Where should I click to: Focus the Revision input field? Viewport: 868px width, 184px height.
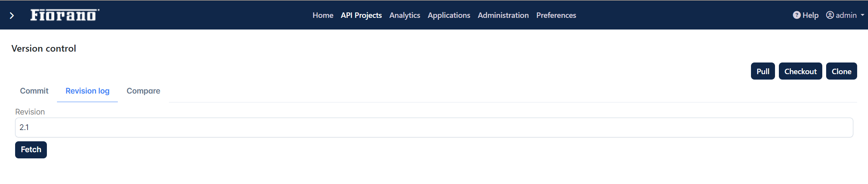pyautogui.click(x=434, y=127)
